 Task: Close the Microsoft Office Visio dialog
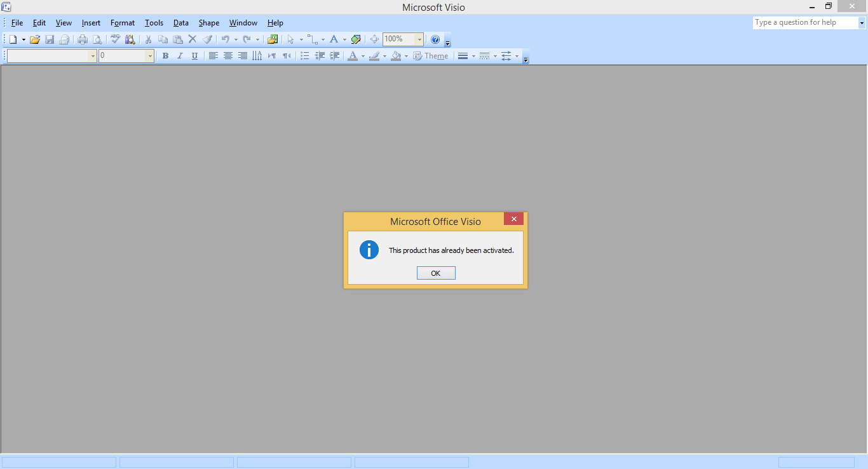514,219
